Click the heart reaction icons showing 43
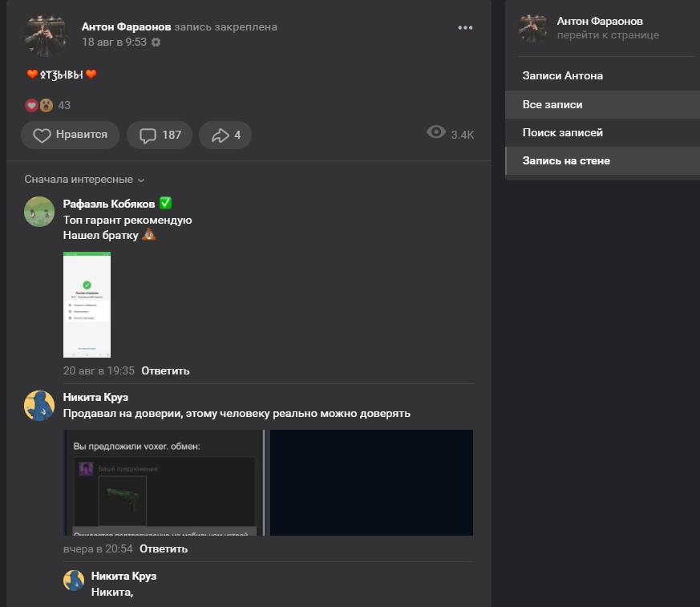 [x=38, y=105]
